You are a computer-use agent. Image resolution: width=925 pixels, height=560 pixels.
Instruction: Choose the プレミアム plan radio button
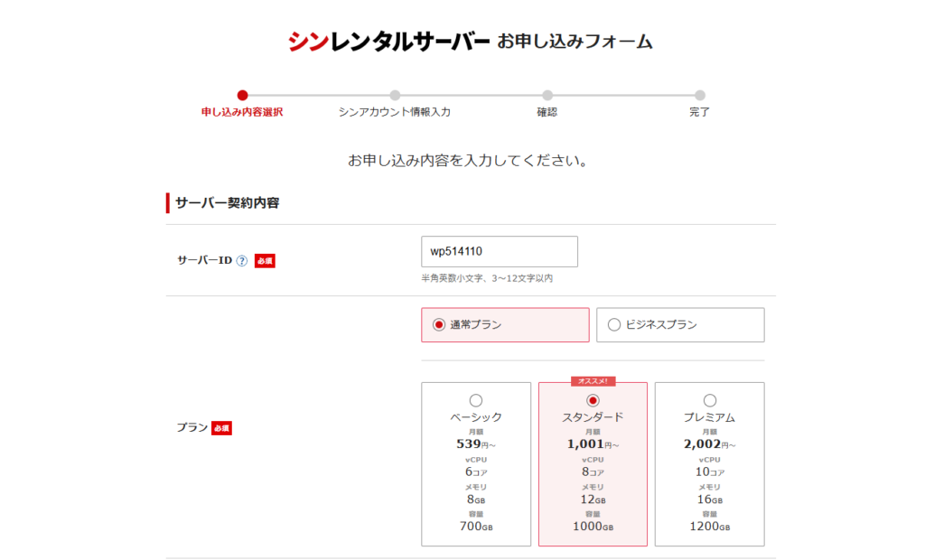point(709,400)
